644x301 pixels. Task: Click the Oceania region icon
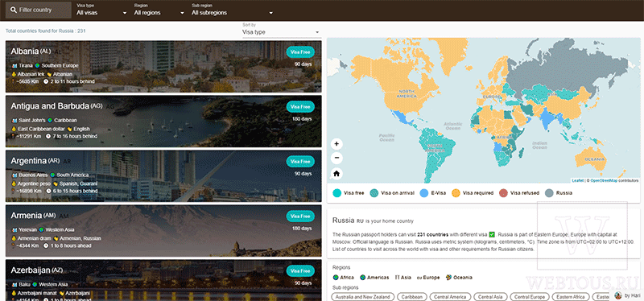click(x=448, y=278)
